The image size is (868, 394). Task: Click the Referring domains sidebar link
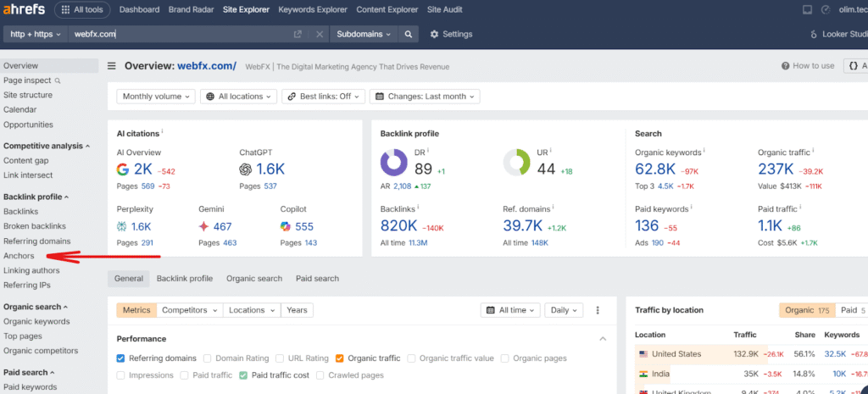tap(36, 241)
